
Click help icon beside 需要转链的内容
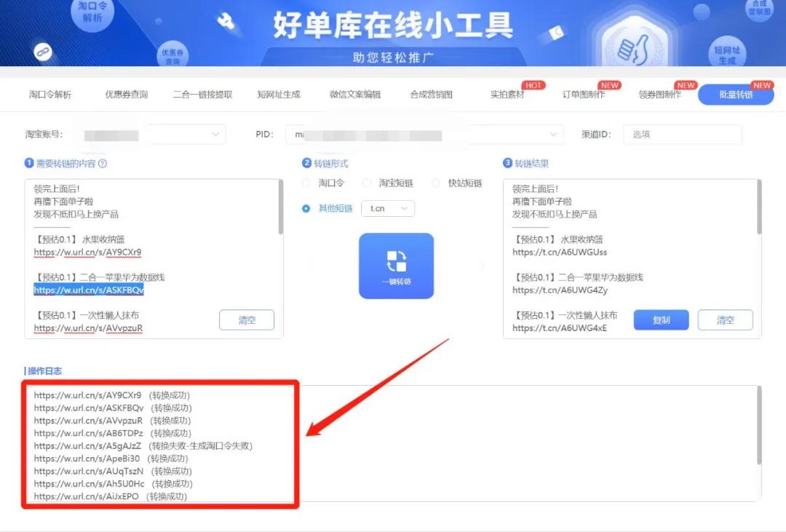pyautogui.click(x=103, y=164)
